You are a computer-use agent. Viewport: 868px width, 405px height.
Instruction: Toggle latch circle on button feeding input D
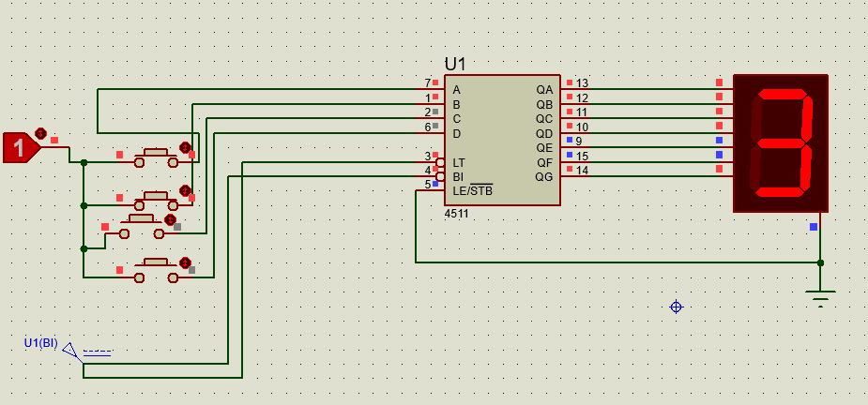185,262
